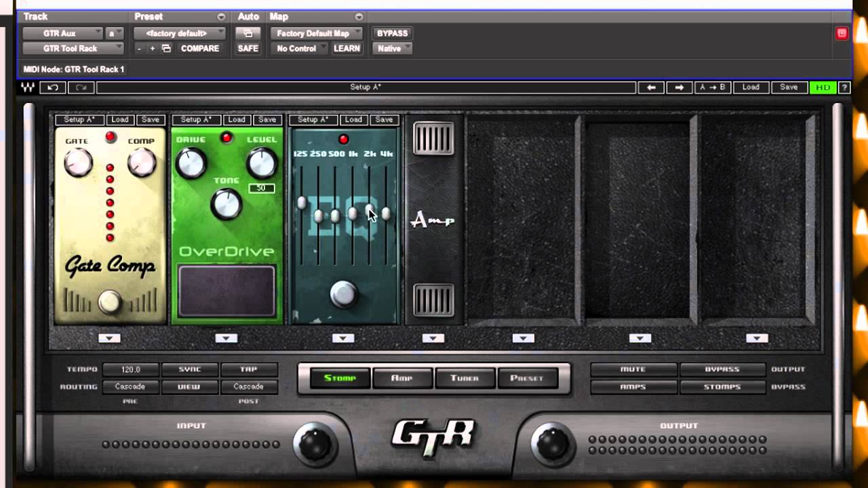Redo change with redo arrow

81,87
